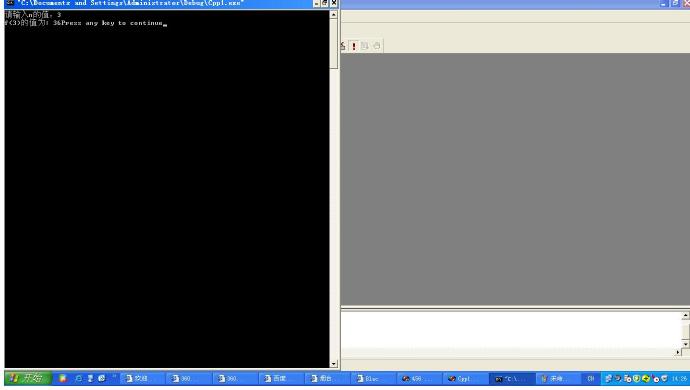Switch to the Cpp1 Visual C++ taskbar button
The height and width of the screenshot is (390, 690).
[x=466, y=379]
